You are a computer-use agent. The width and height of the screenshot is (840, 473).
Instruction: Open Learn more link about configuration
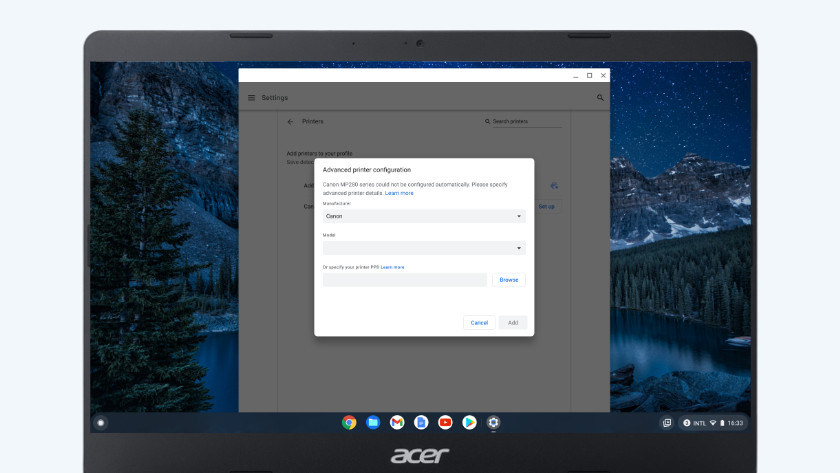[x=399, y=193]
